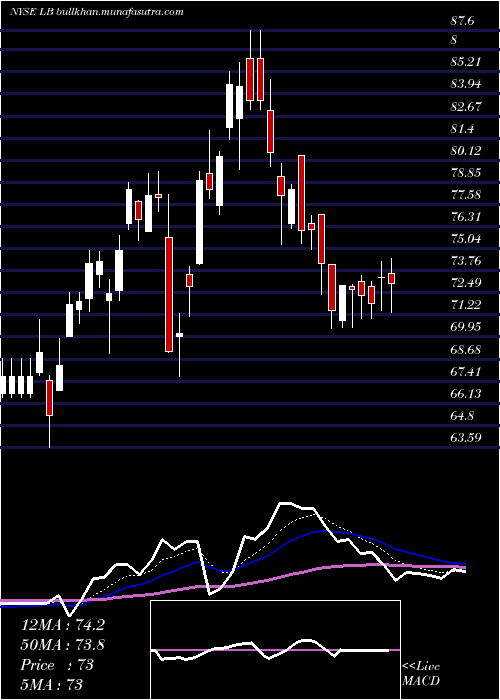Click the 5MA : 73 readout
Screen dimensions: 500x700
coord(52,684)
